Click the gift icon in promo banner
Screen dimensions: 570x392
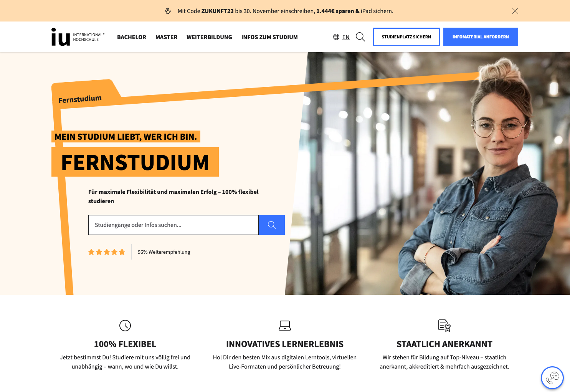[x=168, y=11]
